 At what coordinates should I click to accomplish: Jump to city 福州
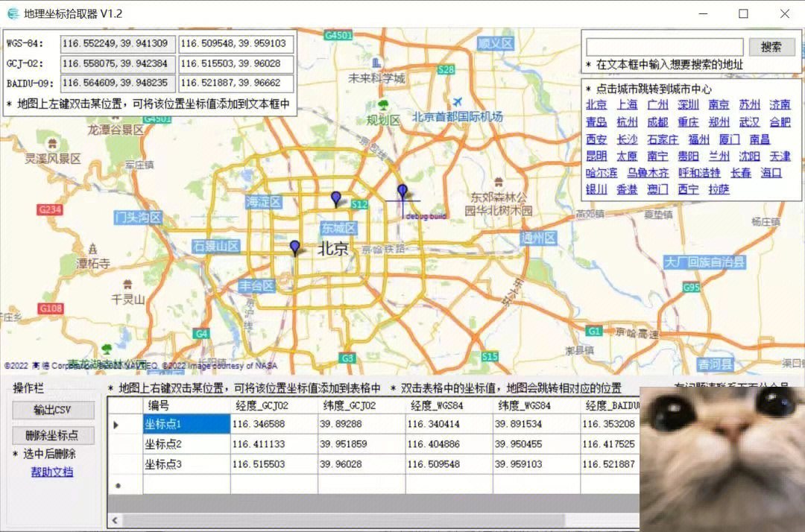coord(698,139)
